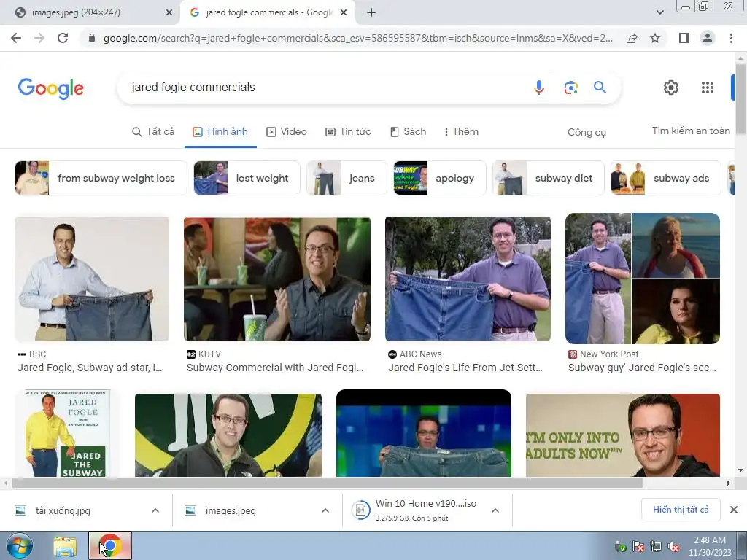Open the Thêm more-tabs dropdown
Viewport: 747px width, 560px height.
461,132
